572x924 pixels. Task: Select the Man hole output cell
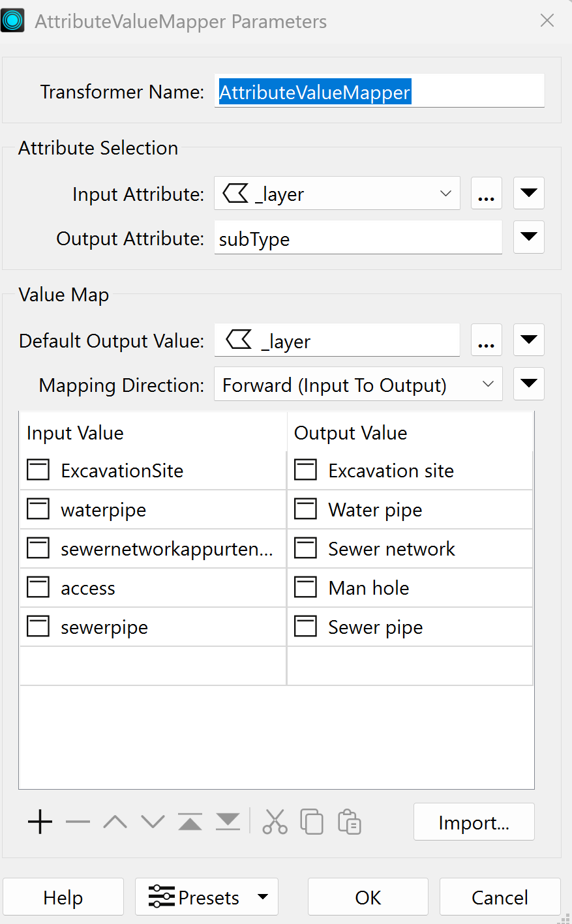pos(410,588)
